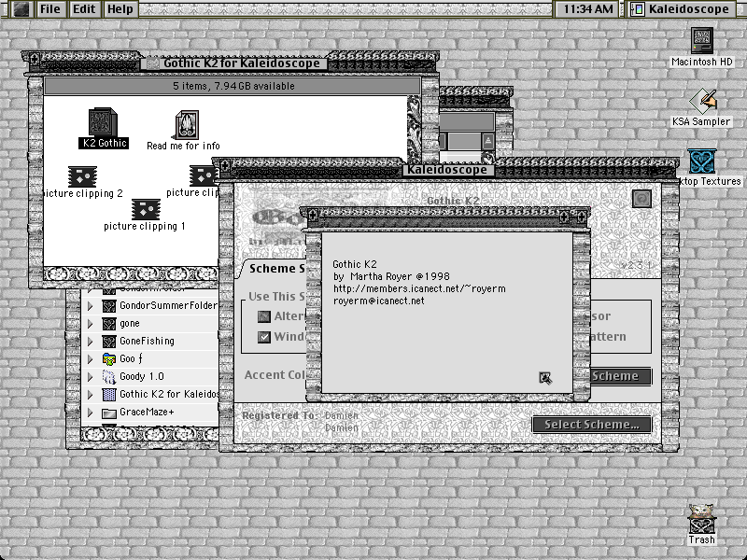Expand the disclosure triangle for gone
Image resolution: width=747 pixels, height=560 pixels.
pyautogui.click(x=90, y=324)
